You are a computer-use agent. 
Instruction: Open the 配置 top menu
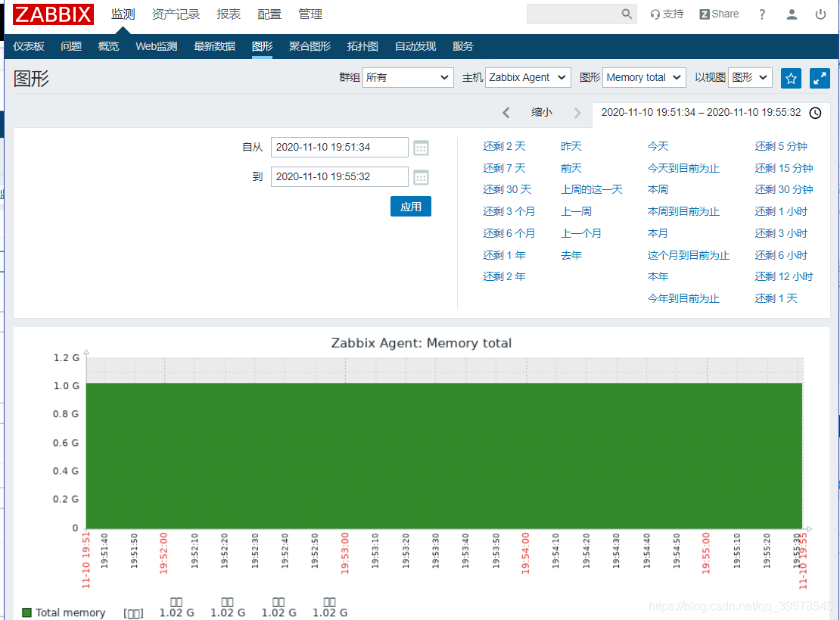(x=269, y=14)
